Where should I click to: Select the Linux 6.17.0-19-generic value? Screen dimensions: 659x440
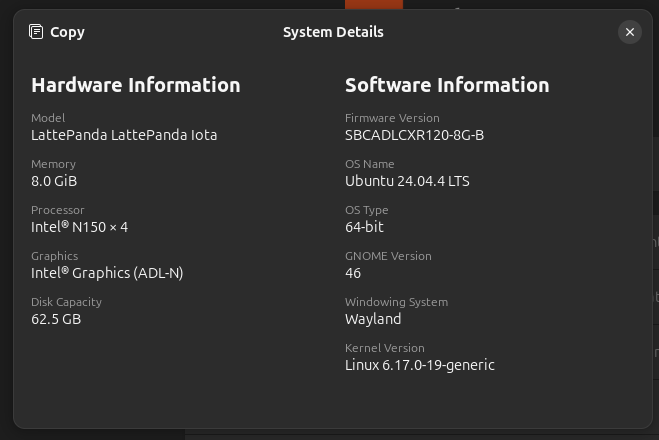pyautogui.click(x=420, y=365)
